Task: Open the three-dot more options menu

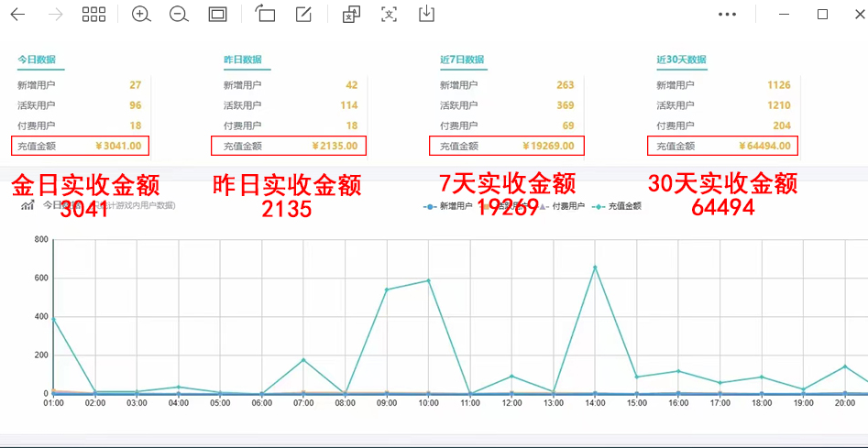Action: point(728,15)
